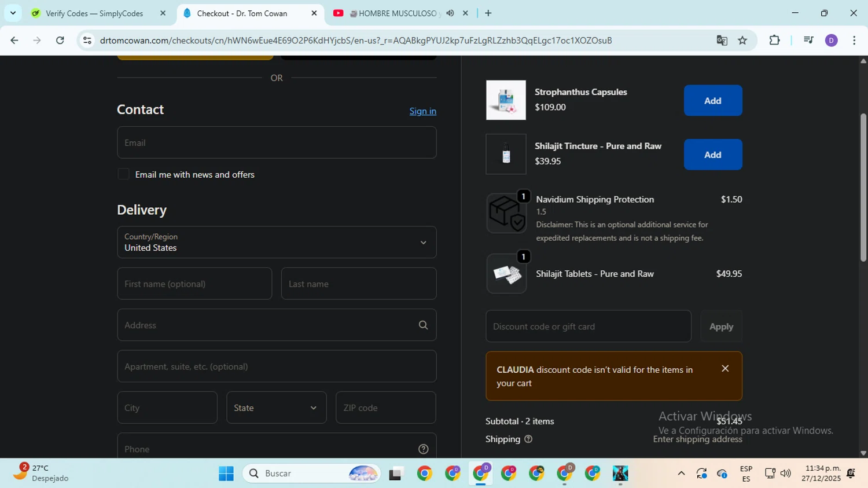This screenshot has width=868, height=488.
Task: Focus the City input field
Action: coord(167,408)
